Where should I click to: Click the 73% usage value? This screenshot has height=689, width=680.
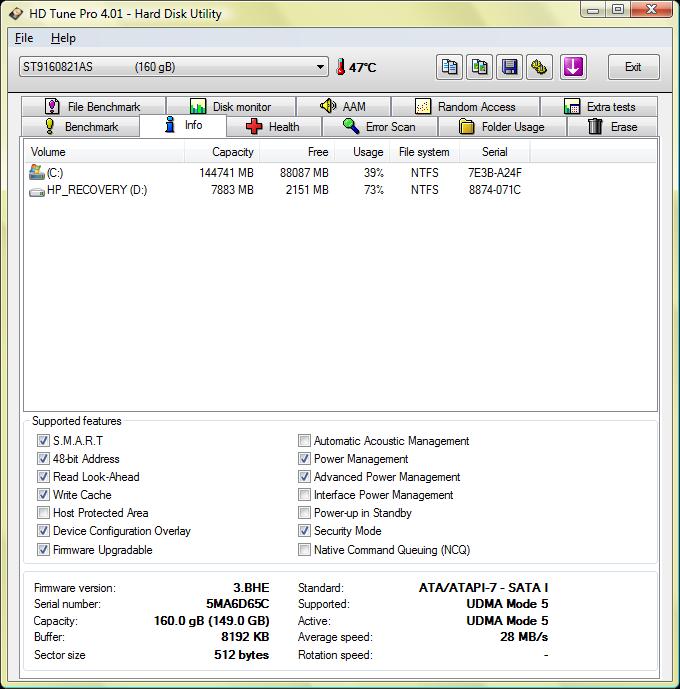[x=374, y=190]
